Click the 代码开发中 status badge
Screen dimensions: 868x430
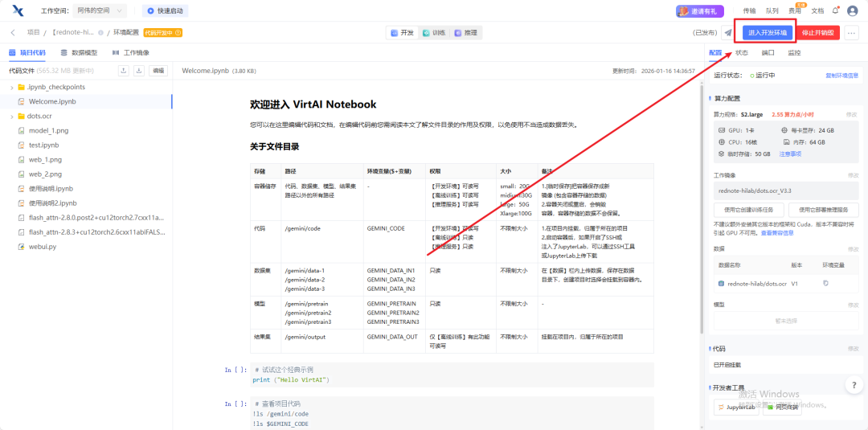point(162,33)
